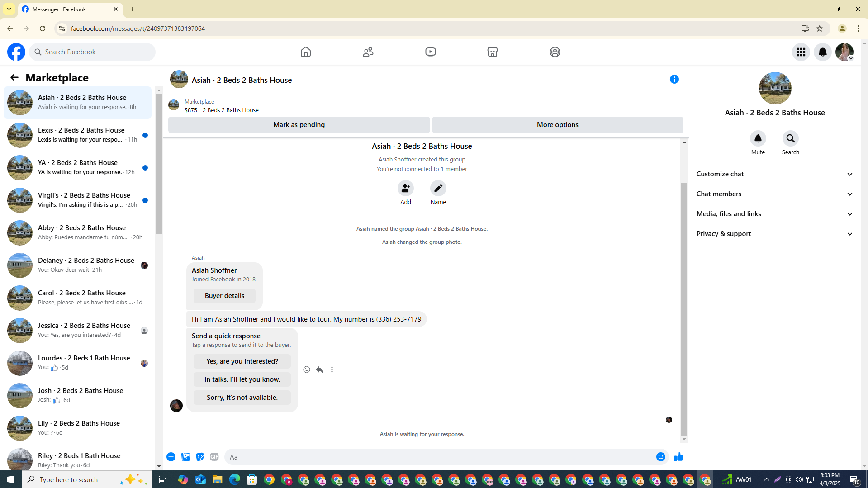Open the Groups icon in top navigation
The image size is (868, 488).
pos(555,52)
